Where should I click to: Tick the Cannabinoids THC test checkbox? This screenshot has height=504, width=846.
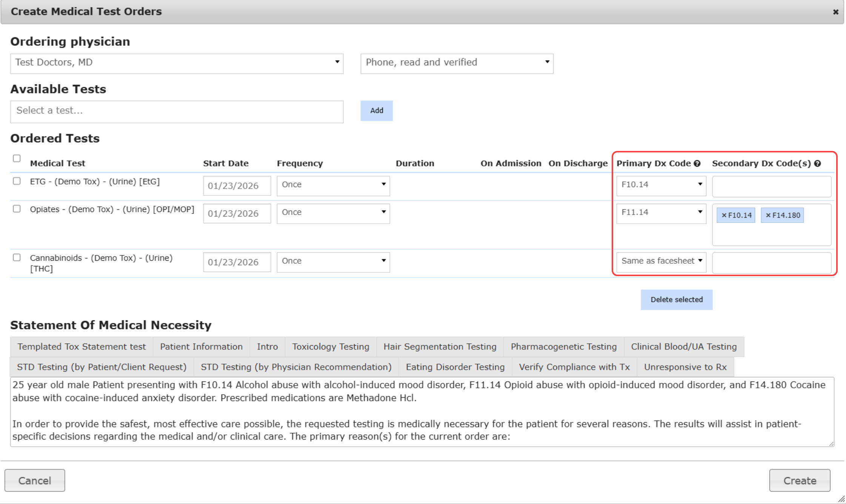17,257
